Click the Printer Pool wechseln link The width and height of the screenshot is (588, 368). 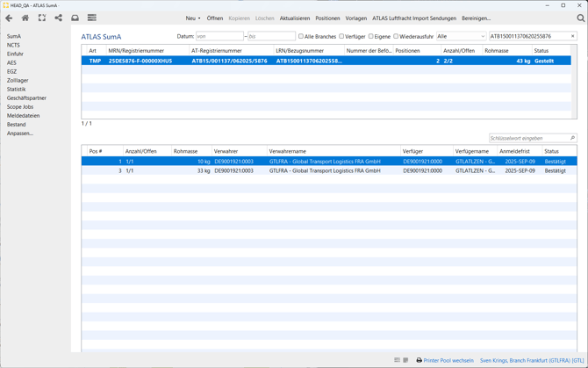448,360
